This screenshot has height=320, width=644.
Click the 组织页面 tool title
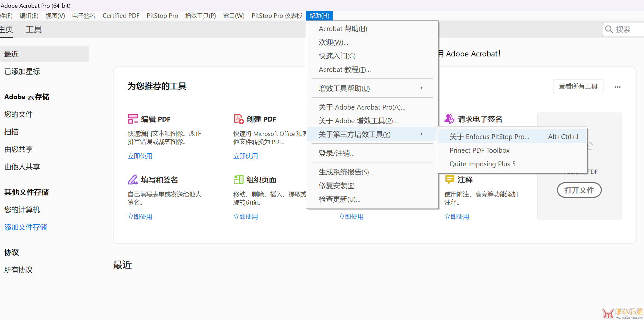tap(261, 180)
